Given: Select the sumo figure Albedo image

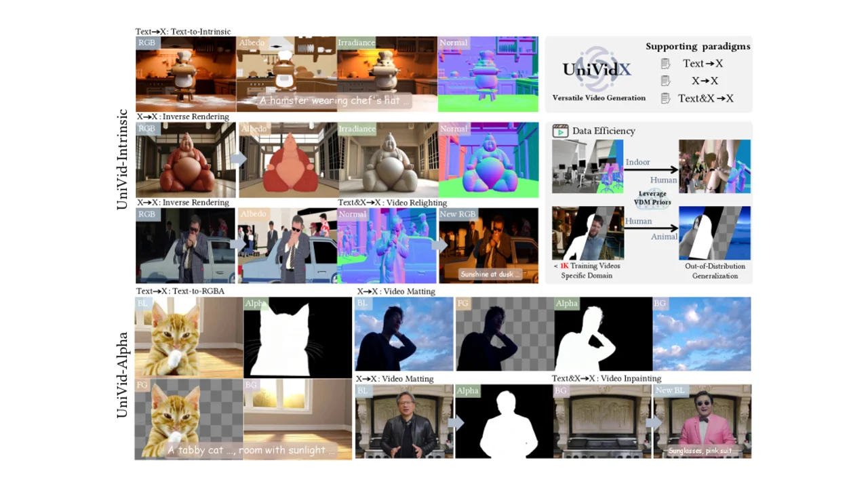Looking at the screenshot, I should pyautogui.click(x=288, y=160).
